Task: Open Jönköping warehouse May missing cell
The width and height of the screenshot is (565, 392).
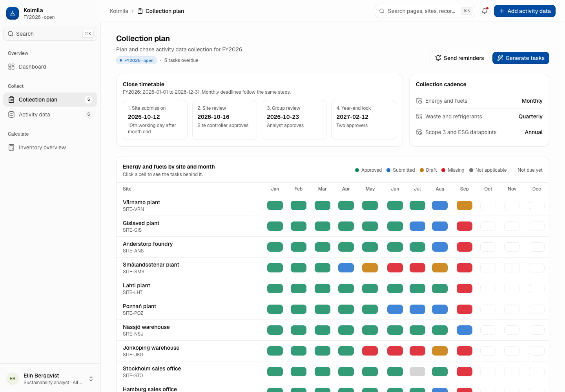Action: tap(370, 351)
